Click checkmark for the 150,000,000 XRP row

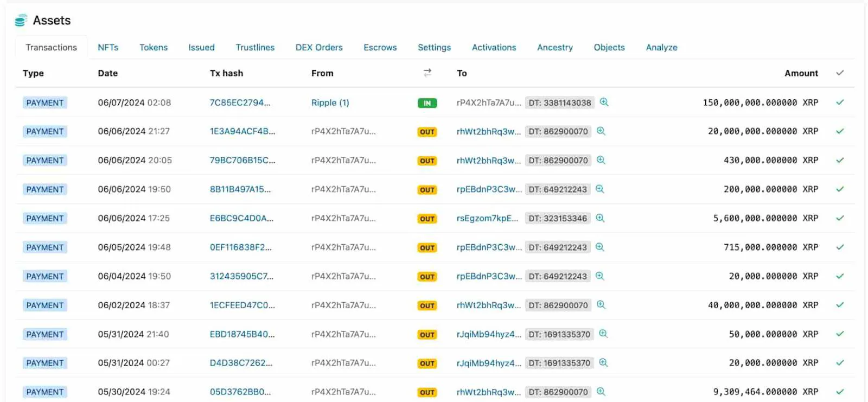point(840,102)
